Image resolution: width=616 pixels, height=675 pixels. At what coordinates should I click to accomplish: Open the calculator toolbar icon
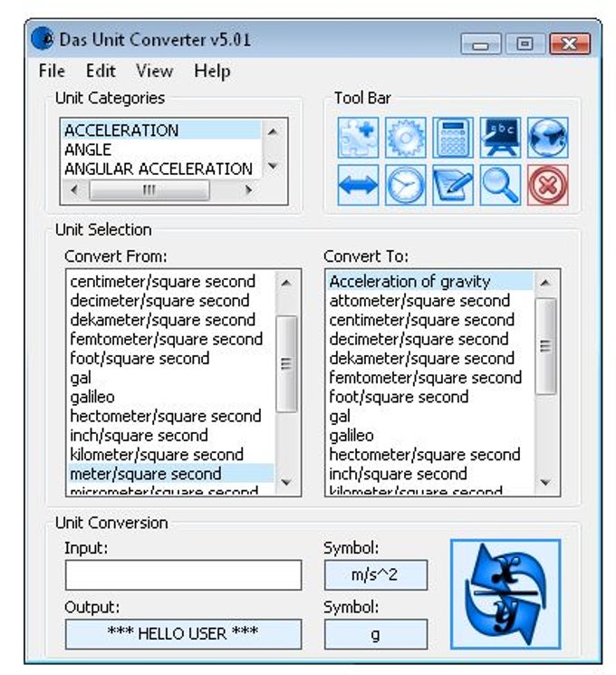click(x=452, y=138)
